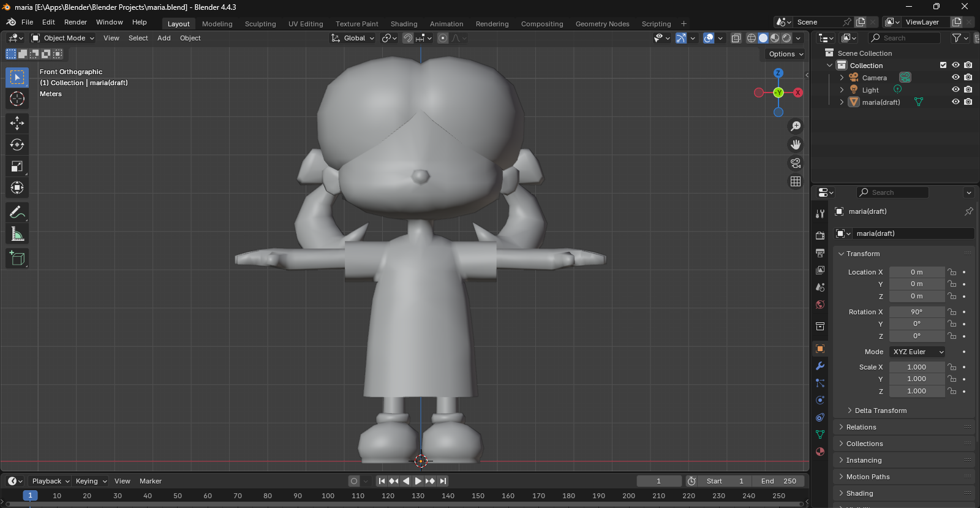Viewport: 980px width, 508px height.
Task: Pick the Add Cube tool
Action: pyautogui.click(x=17, y=259)
